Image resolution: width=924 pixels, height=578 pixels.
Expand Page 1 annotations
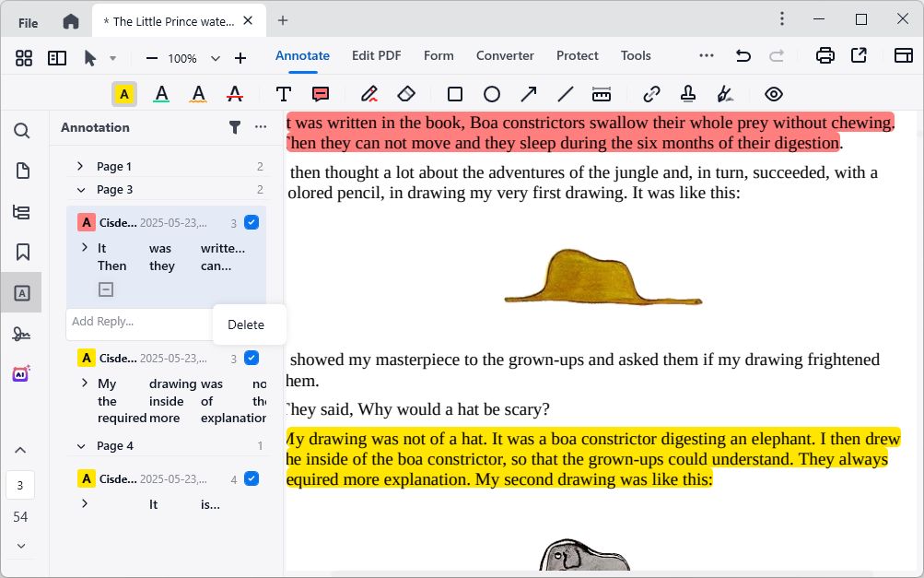[80, 166]
